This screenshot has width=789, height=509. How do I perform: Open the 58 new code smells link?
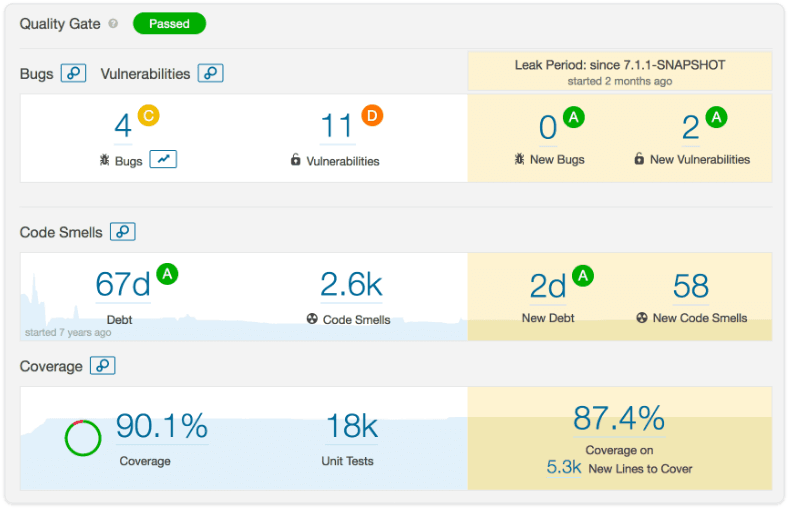click(691, 286)
